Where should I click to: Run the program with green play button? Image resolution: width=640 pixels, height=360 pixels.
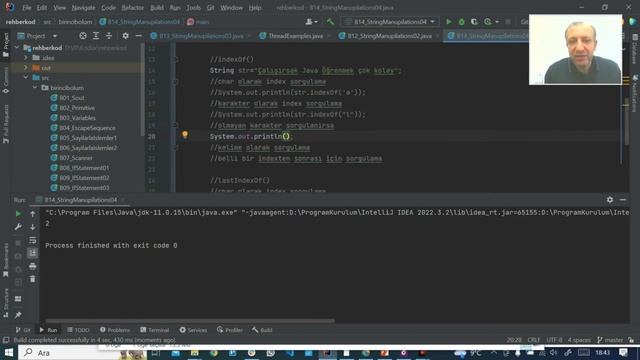click(449, 22)
